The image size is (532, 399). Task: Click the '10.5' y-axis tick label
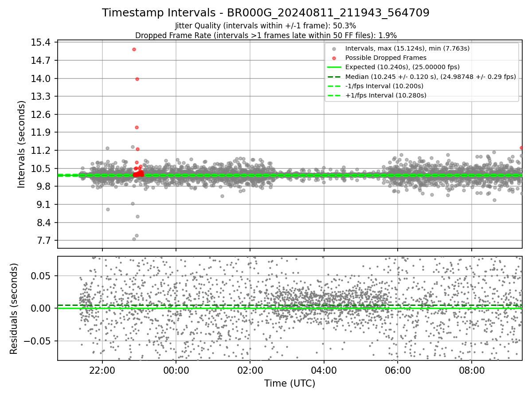(40, 168)
